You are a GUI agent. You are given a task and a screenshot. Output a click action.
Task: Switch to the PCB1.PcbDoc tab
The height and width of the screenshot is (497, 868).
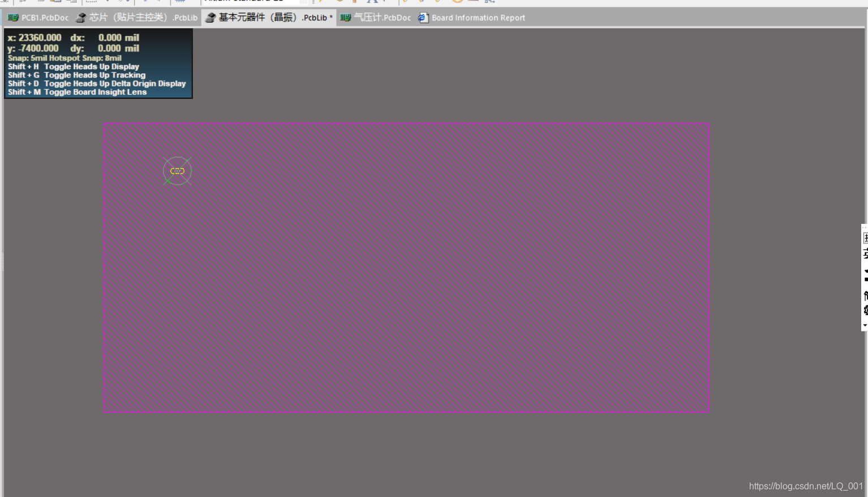[x=38, y=18]
